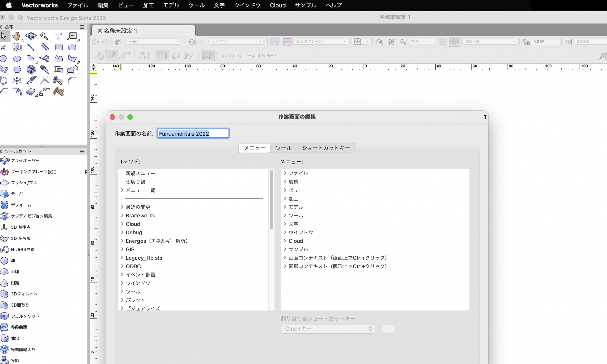The image size is (607, 364).
Task: Expand 最近の変更 command category
Action: [x=122, y=207]
